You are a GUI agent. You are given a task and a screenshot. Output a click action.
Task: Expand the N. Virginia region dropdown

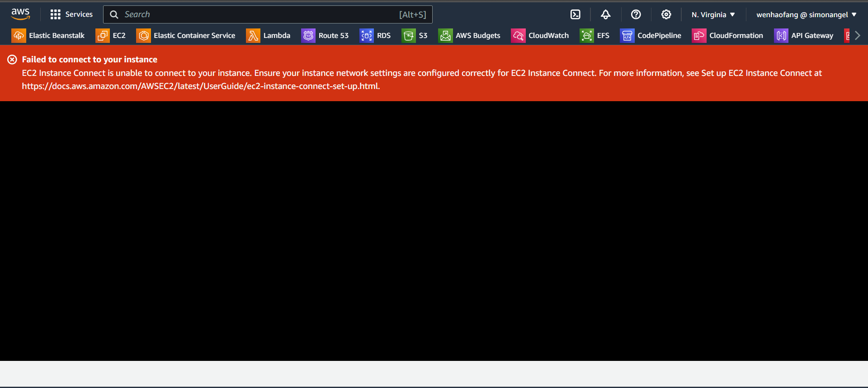click(713, 14)
